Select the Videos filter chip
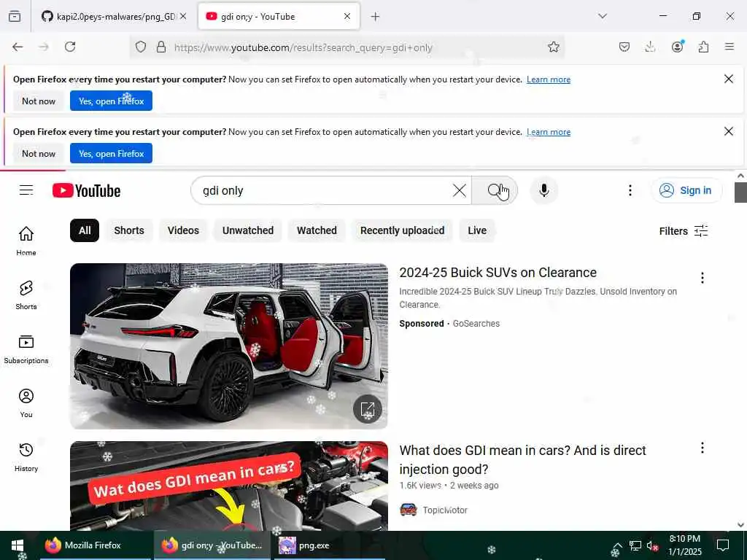 point(183,230)
